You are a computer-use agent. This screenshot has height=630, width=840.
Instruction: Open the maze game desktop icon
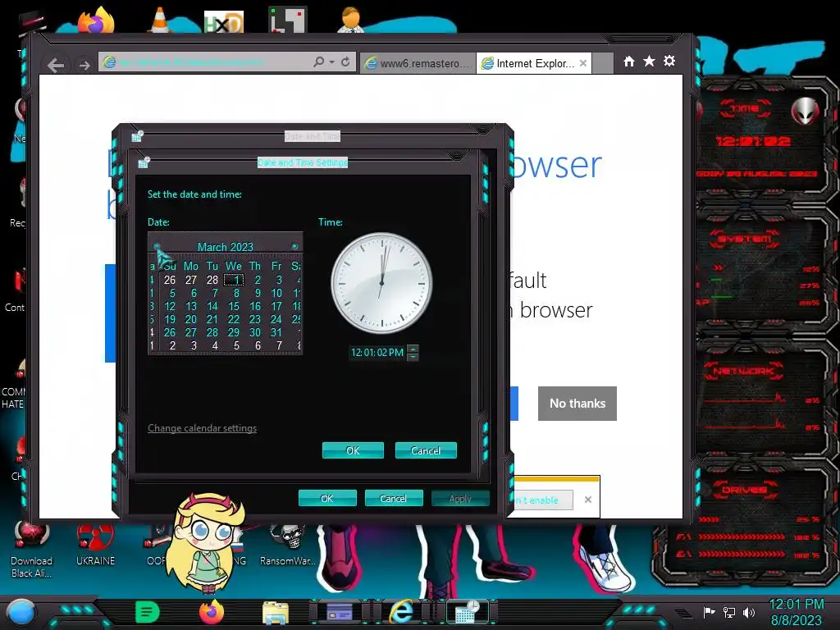288,21
